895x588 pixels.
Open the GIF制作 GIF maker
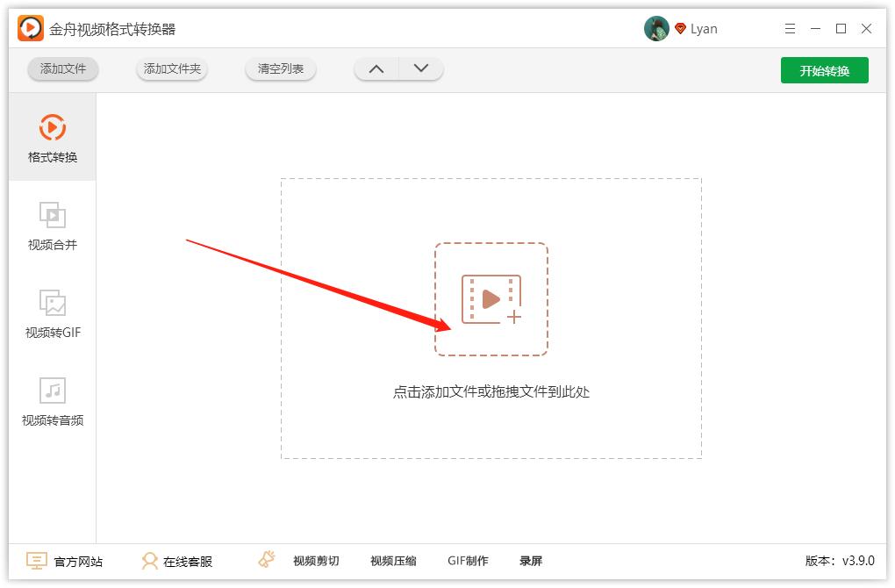(468, 560)
